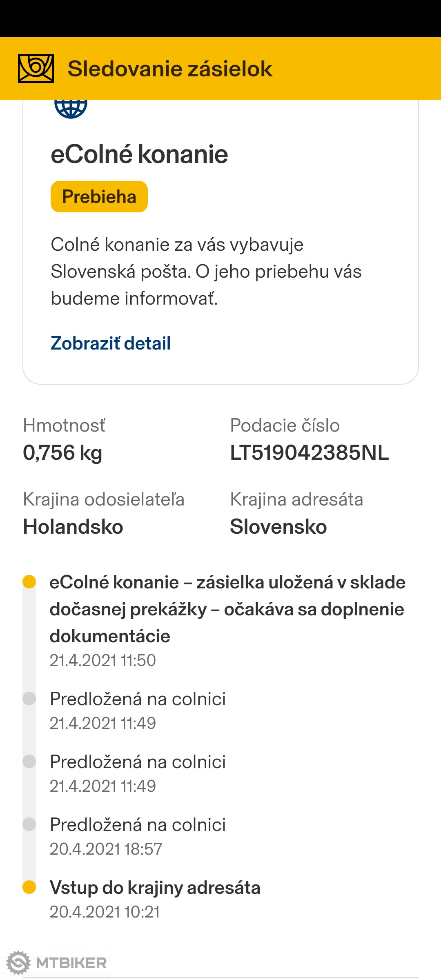
Task: Select the tracking number LT519042385NL
Action: tap(309, 453)
